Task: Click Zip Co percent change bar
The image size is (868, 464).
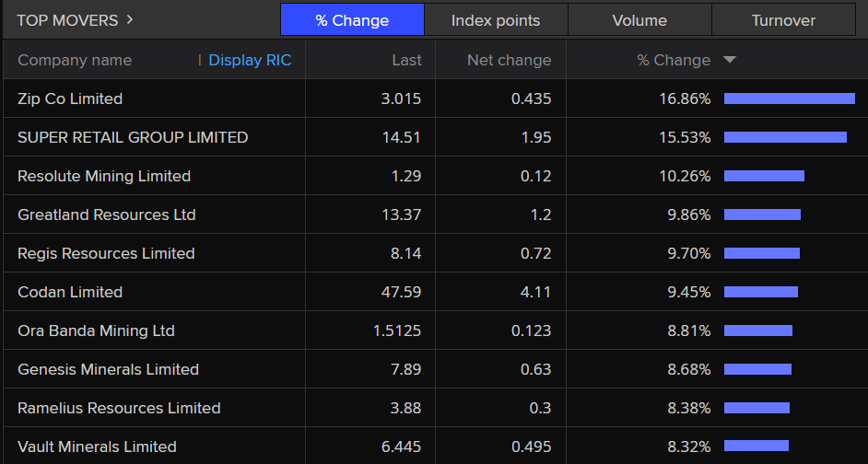Action: pyautogui.click(x=790, y=99)
